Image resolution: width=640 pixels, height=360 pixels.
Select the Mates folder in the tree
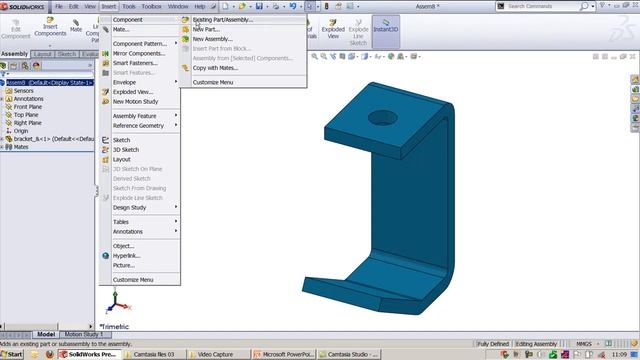tap(17, 147)
